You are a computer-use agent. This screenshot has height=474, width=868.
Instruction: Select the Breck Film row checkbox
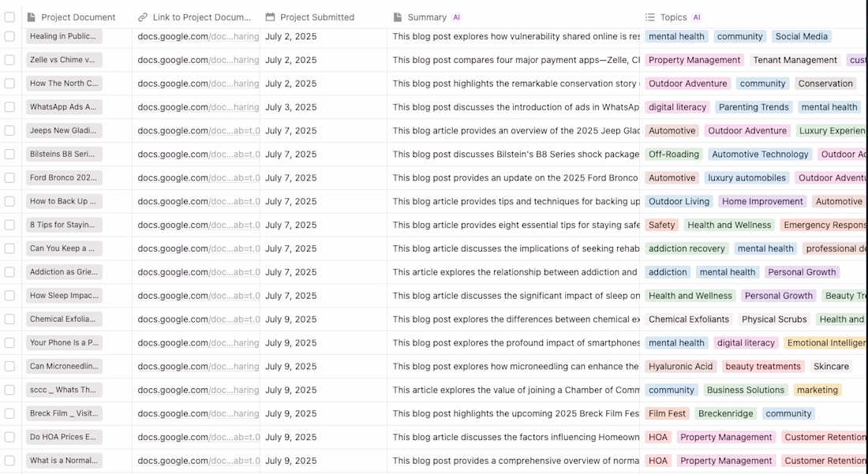9,413
